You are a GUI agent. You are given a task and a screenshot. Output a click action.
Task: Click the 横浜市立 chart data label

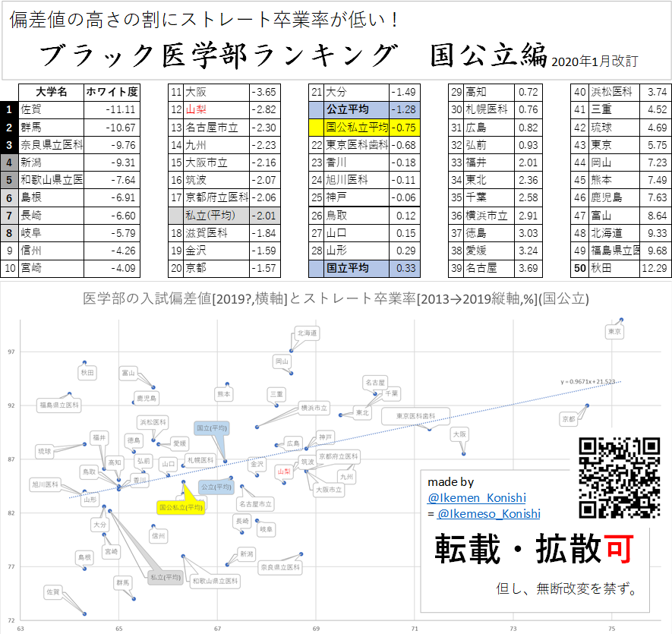click(x=314, y=408)
